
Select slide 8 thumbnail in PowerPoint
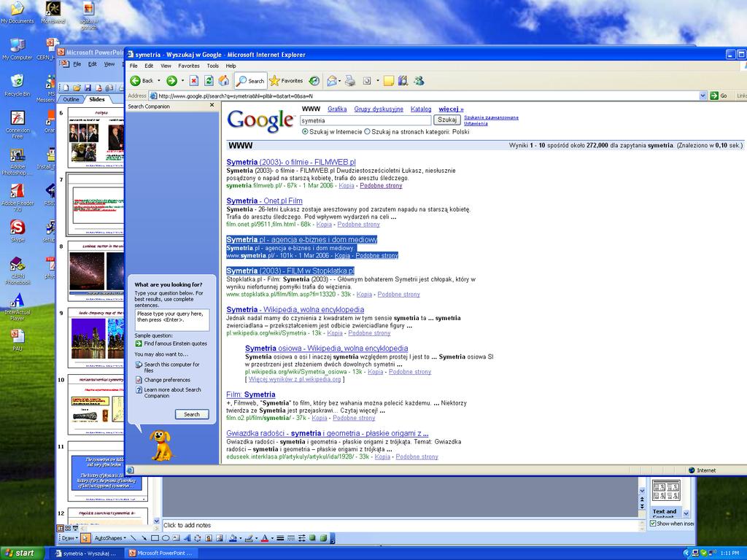(96, 271)
